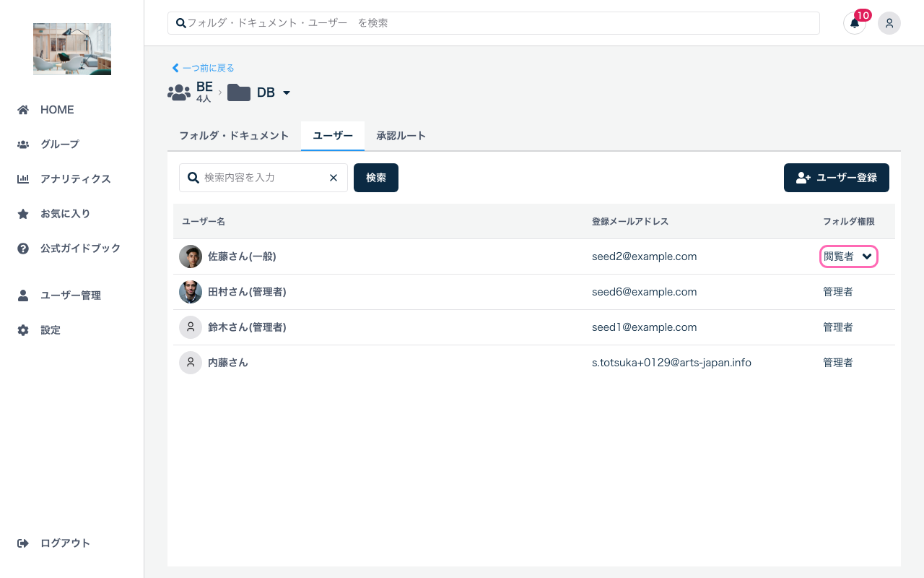Expand the DB folder chevron menu
The width and height of the screenshot is (924, 578).
pos(286,92)
